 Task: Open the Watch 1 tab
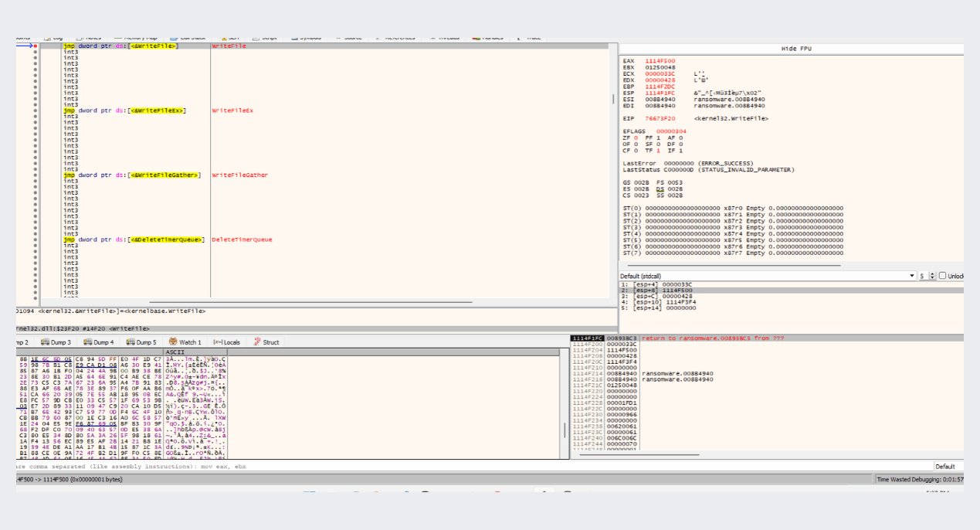click(185, 342)
